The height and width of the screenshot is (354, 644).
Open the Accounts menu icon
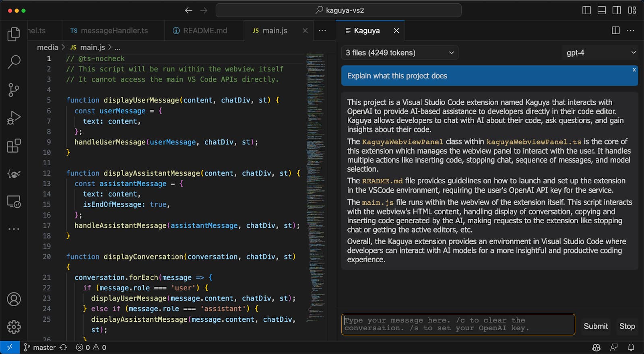[14, 299]
